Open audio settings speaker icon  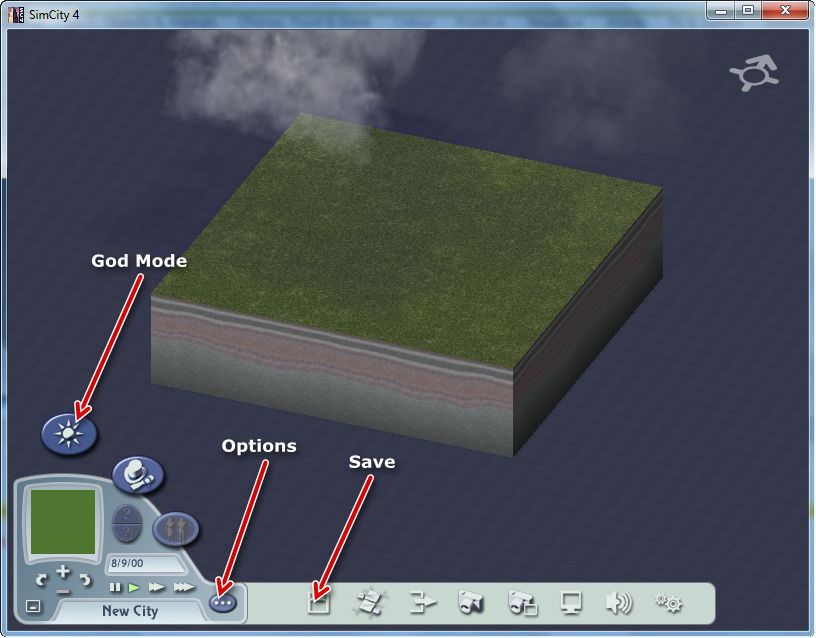click(x=619, y=603)
